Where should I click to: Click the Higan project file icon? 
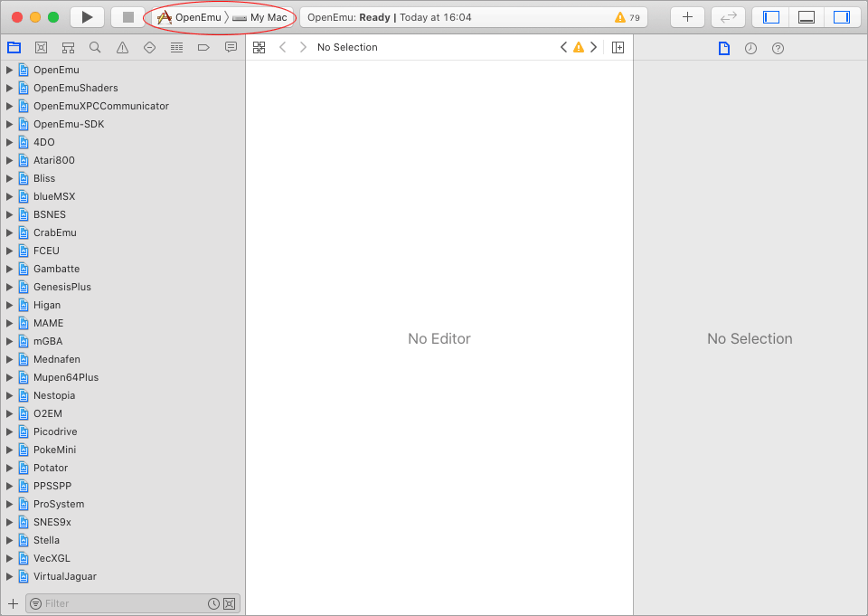tap(24, 305)
